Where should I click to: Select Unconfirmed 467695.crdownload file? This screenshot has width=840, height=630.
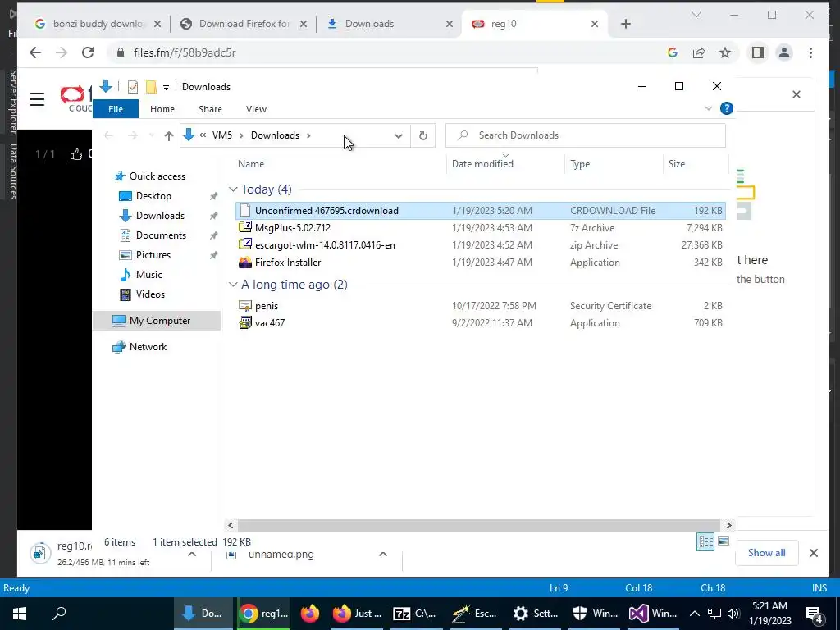(480, 211)
